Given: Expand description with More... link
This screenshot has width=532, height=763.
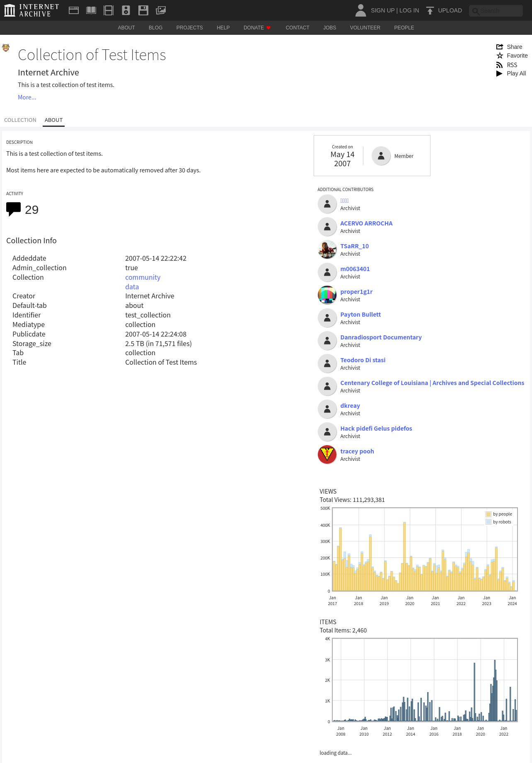Looking at the screenshot, I should click(27, 97).
